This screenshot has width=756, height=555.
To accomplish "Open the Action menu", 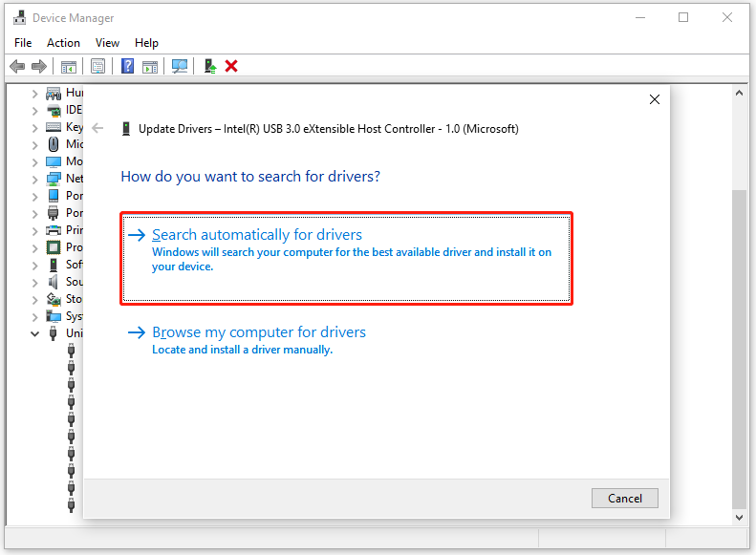I will click(x=63, y=43).
